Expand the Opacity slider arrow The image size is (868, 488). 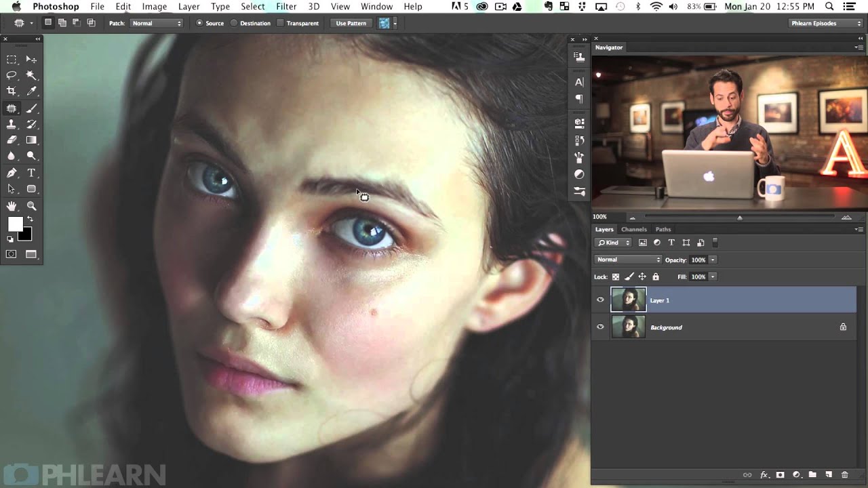(x=713, y=260)
